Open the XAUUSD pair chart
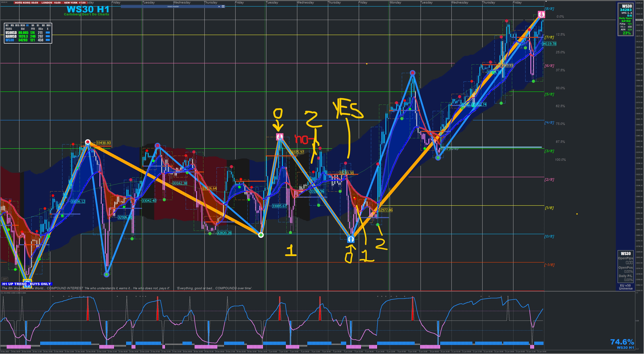The width and height of the screenshot is (644, 354). [x=11, y=36]
